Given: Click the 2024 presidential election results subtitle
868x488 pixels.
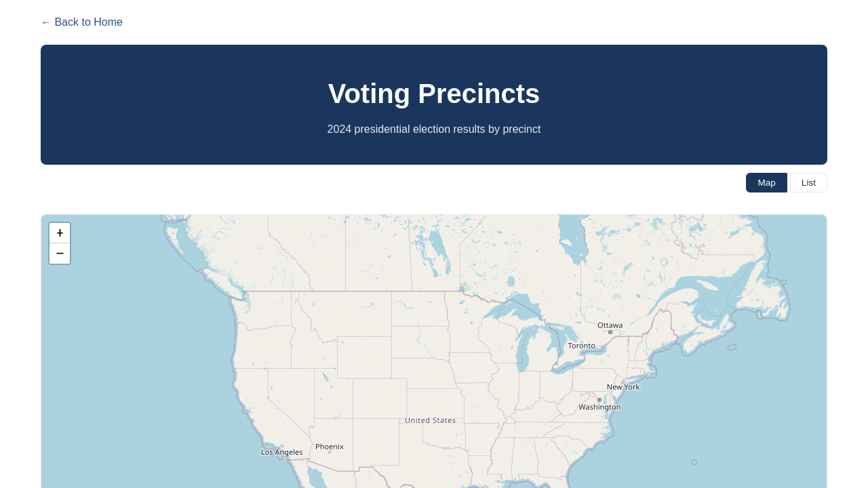Looking at the screenshot, I should pos(434,129).
